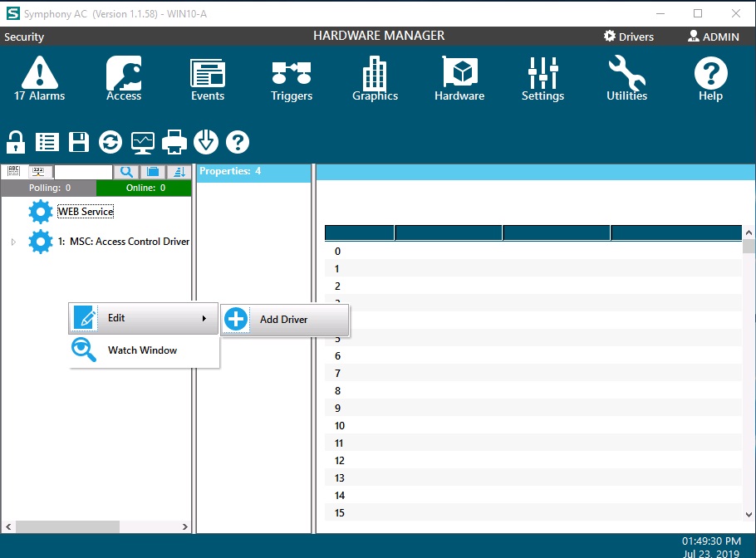The width and height of the screenshot is (756, 558).
Task: Print using the printer icon
Action: (x=174, y=142)
